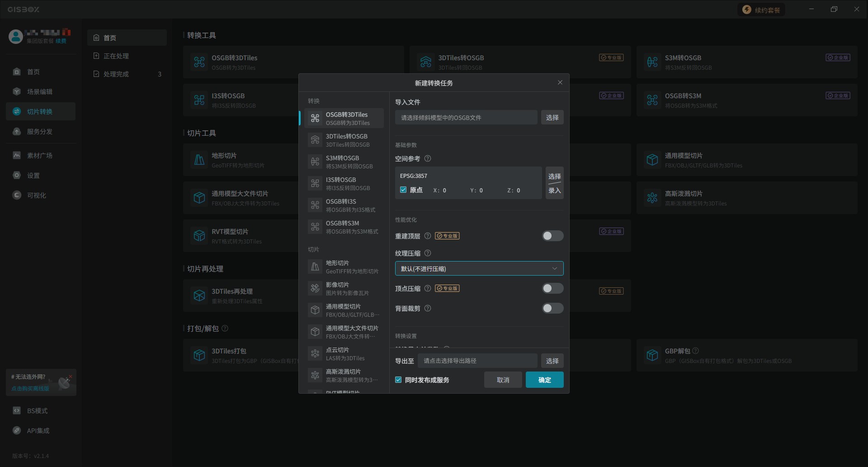
Task: Click help icon next to 空间参考
Action: point(428,159)
